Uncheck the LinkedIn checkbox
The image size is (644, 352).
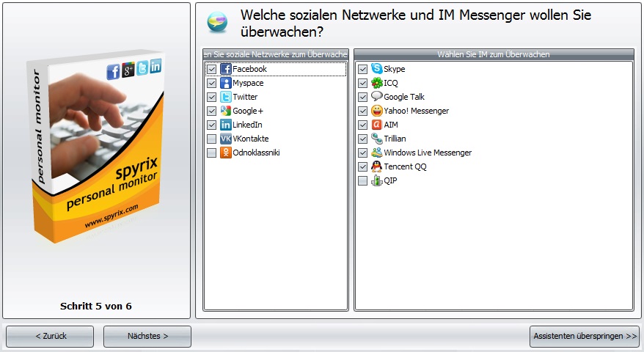211,125
